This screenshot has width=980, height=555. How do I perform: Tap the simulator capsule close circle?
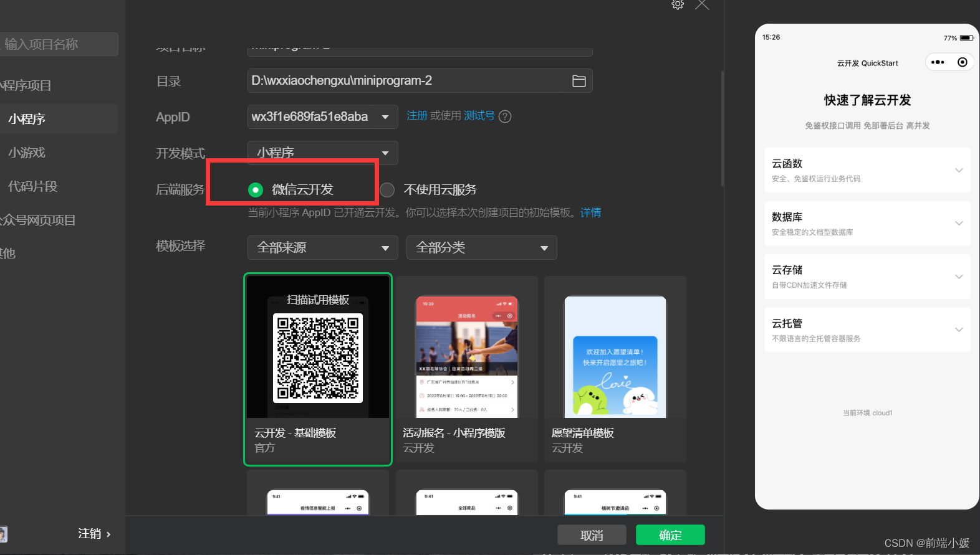coord(963,62)
